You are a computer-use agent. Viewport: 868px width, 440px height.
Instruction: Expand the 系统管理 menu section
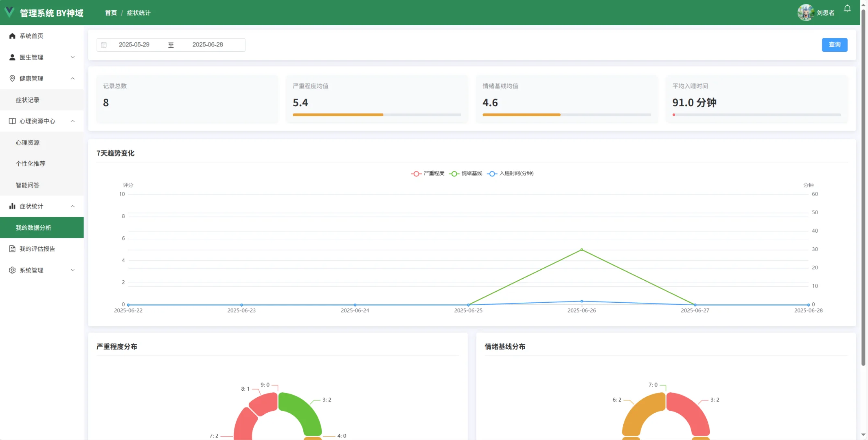[73, 270]
